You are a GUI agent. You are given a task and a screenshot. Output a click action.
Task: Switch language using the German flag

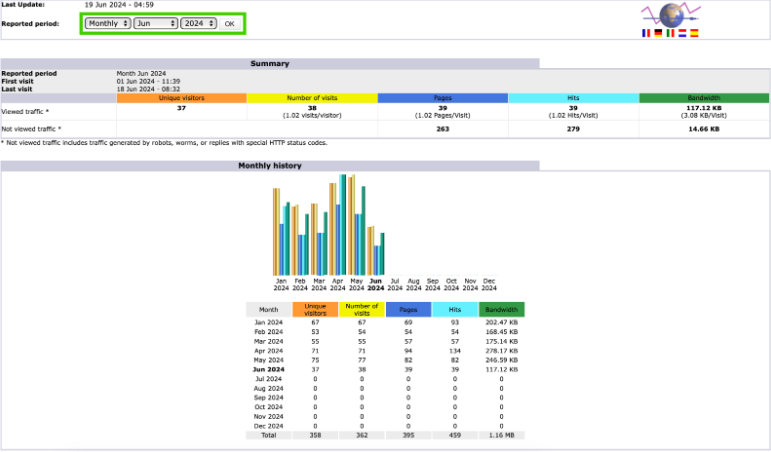[657, 33]
